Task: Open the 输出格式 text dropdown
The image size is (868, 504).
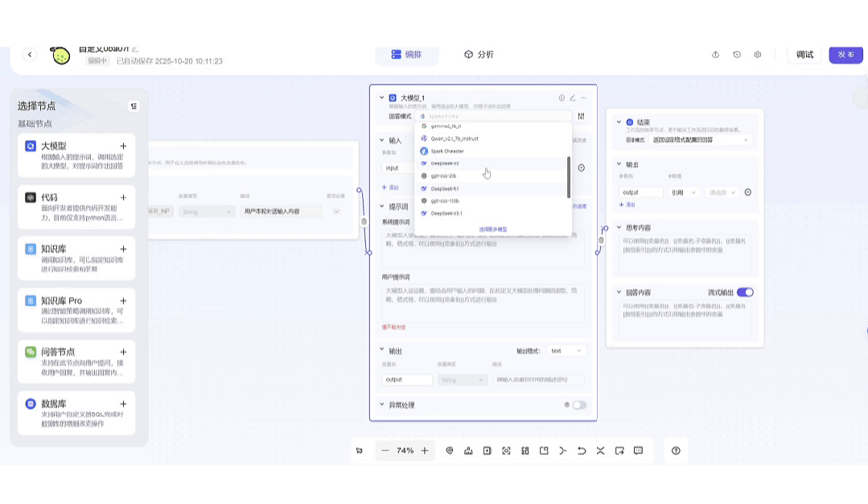Action: point(567,351)
